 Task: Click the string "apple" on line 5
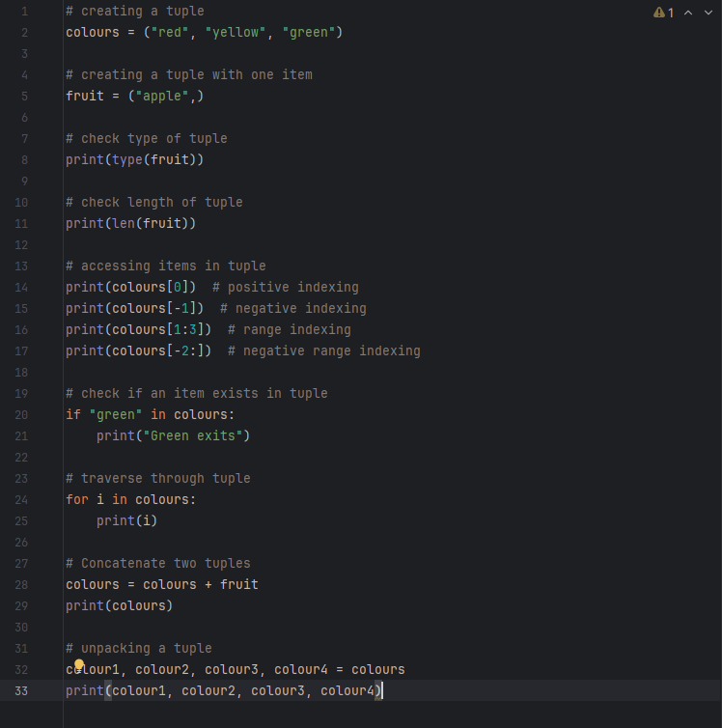[162, 97]
